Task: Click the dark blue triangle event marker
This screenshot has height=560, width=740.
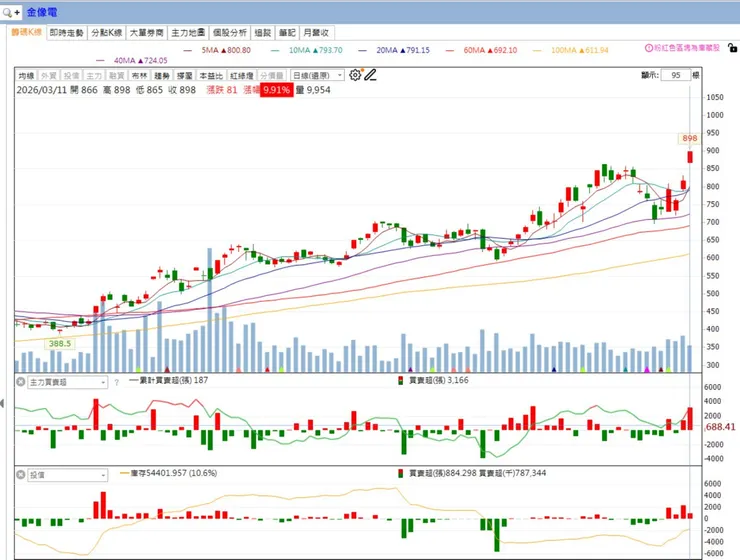Action: click(x=554, y=369)
